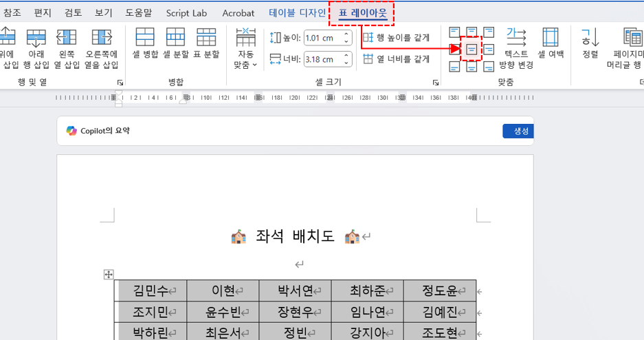Align cell text middle right

coord(489,50)
